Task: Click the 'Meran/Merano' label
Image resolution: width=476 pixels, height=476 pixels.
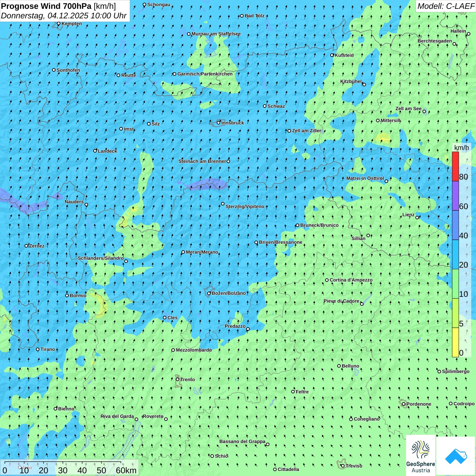Action: pyautogui.click(x=202, y=252)
